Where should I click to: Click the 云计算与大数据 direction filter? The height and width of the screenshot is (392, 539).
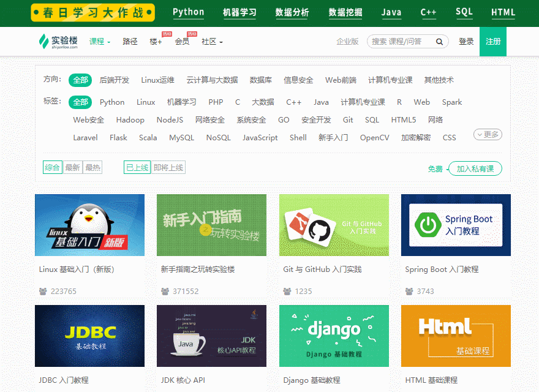212,80
